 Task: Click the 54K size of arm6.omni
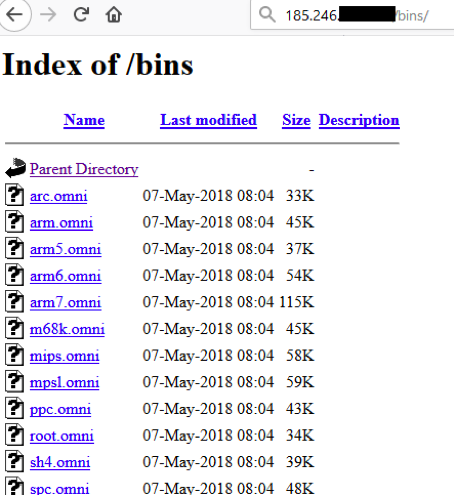pyautogui.click(x=300, y=275)
